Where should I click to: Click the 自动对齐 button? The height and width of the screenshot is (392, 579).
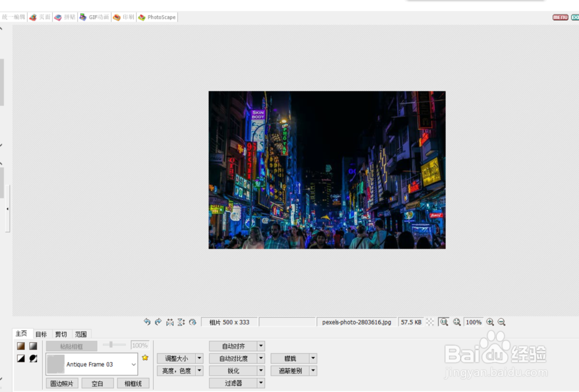pyautogui.click(x=233, y=346)
